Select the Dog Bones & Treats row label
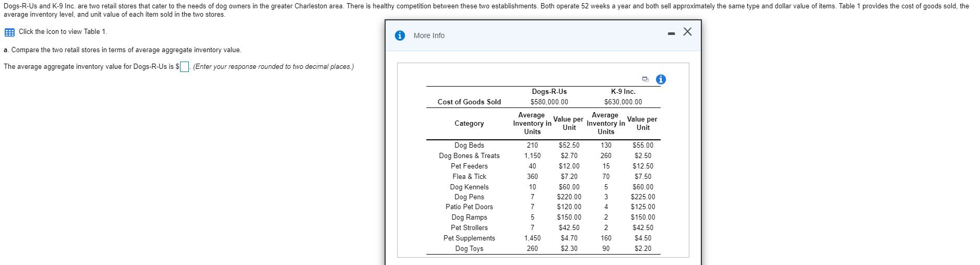Image resolution: width=980 pixels, height=265 pixels. (x=469, y=156)
